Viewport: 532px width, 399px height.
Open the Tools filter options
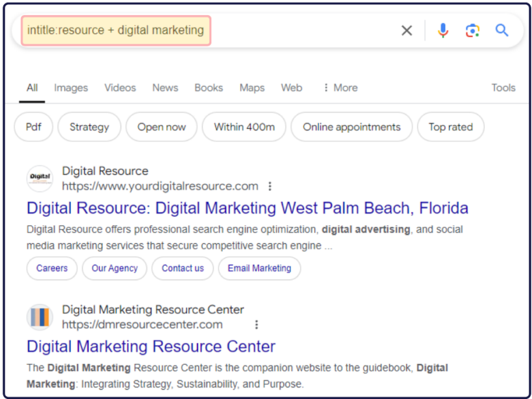pyautogui.click(x=503, y=88)
